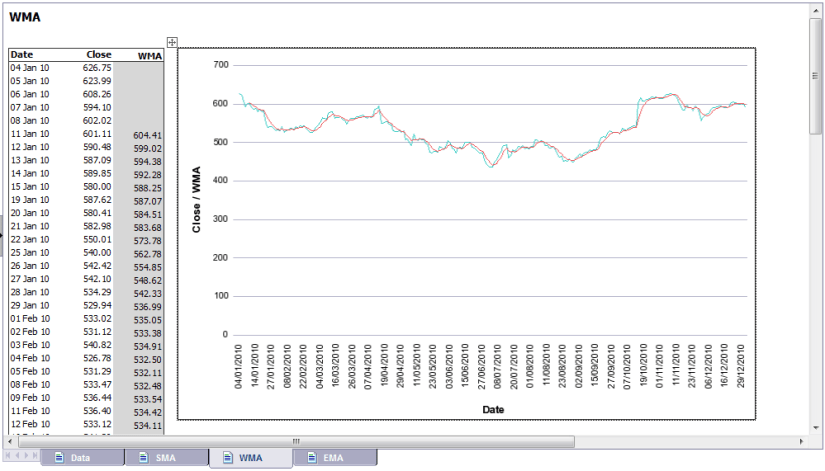Click the last-sheet navigation arrow

tap(35, 455)
